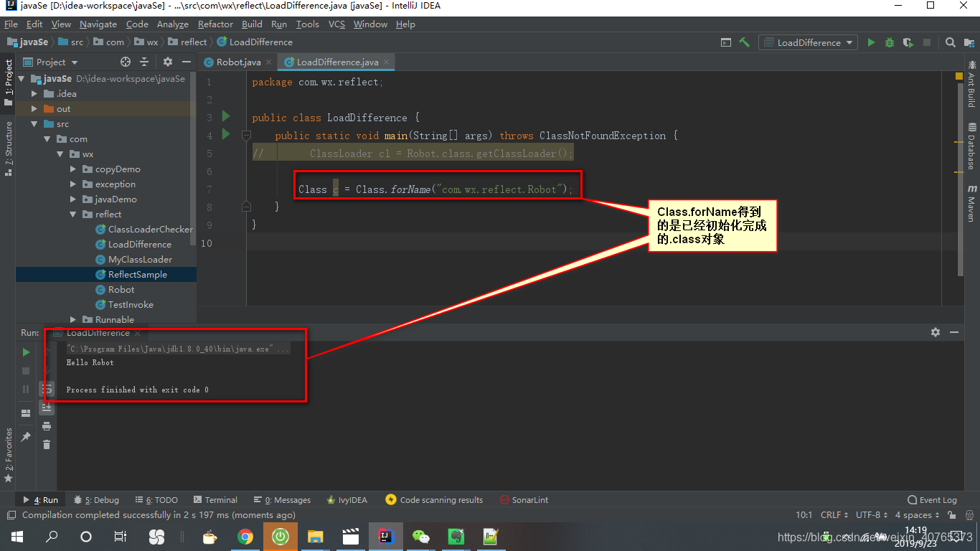This screenshot has width=980, height=551.
Task: Select MyClassLoader in the project tree
Action: pos(140,260)
